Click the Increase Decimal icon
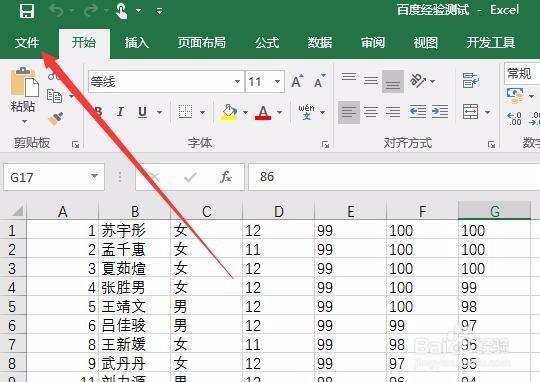The width and height of the screenshot is (540, 382). (x=515, y=118)
